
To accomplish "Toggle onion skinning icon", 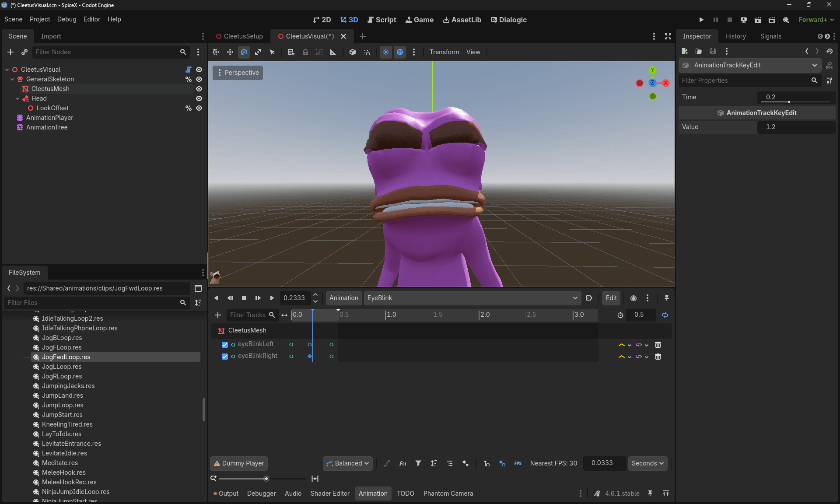I will pos(633,298).
